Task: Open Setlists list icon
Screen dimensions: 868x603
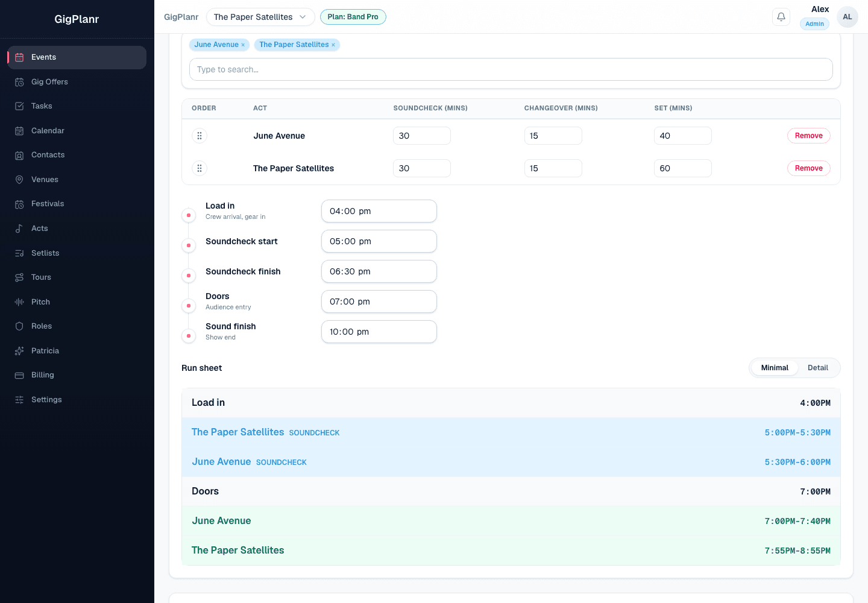Action: click(x=19, y=253)
